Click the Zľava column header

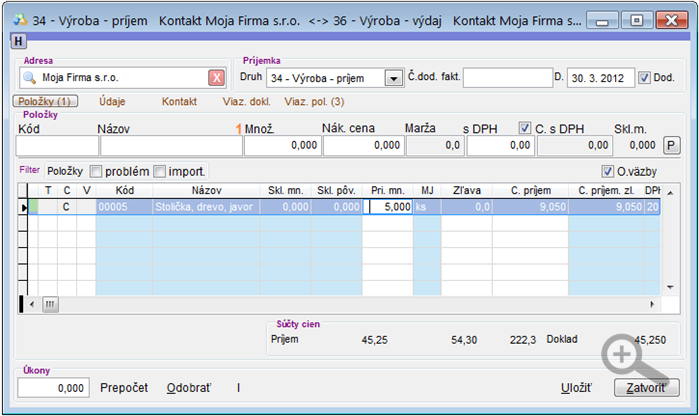pos(467,190)
